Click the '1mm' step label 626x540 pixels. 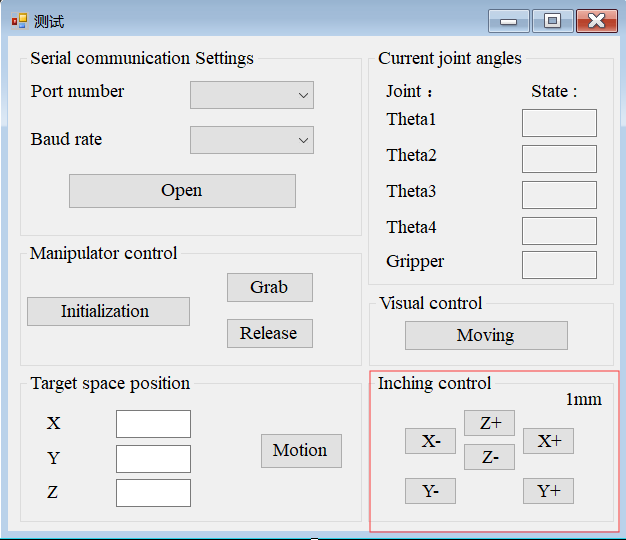coord(584,399)
